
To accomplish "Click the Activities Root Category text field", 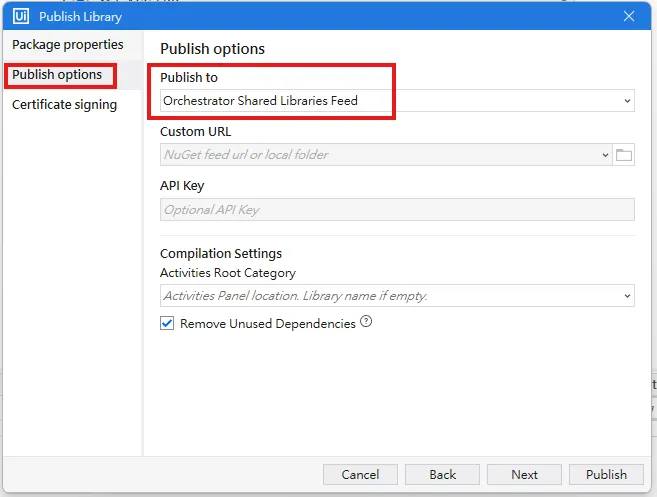I will (390, 296).
